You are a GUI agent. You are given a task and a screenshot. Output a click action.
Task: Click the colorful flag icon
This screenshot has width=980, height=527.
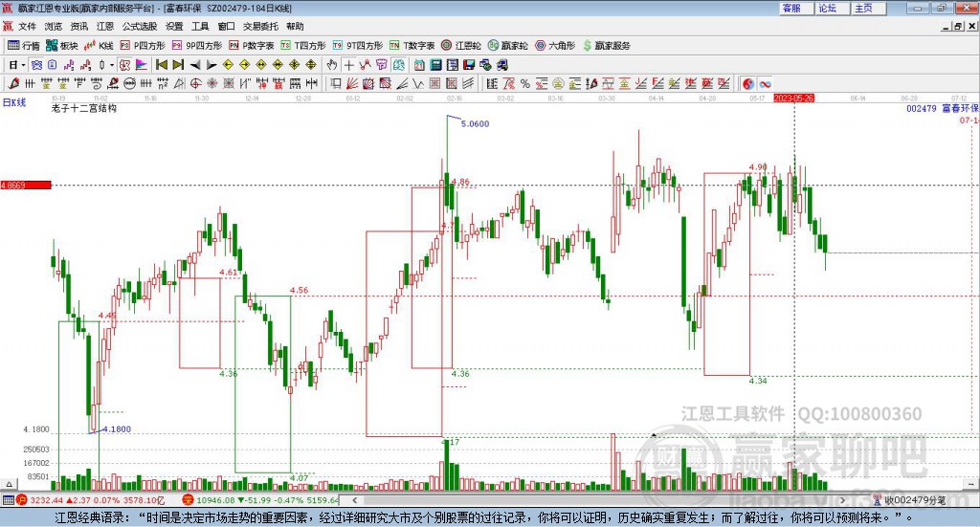[x=142, y=65]
